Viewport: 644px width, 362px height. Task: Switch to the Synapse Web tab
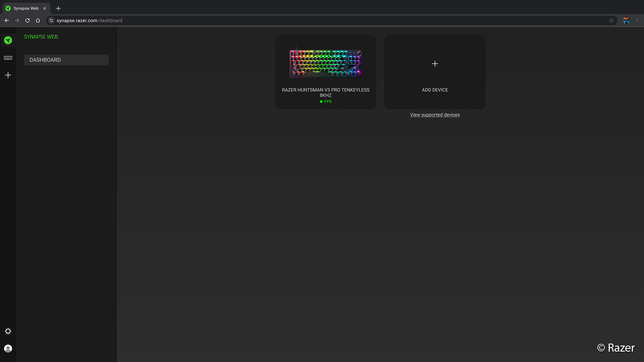26,8
